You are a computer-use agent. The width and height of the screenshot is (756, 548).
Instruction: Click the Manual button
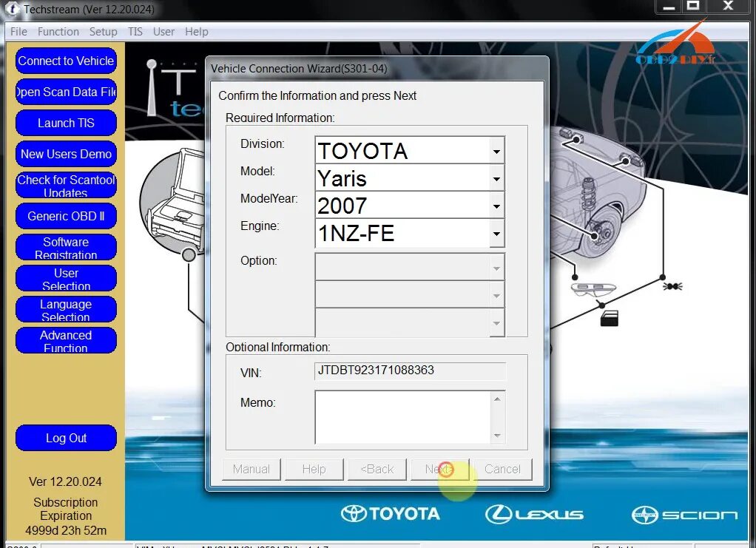252,469
